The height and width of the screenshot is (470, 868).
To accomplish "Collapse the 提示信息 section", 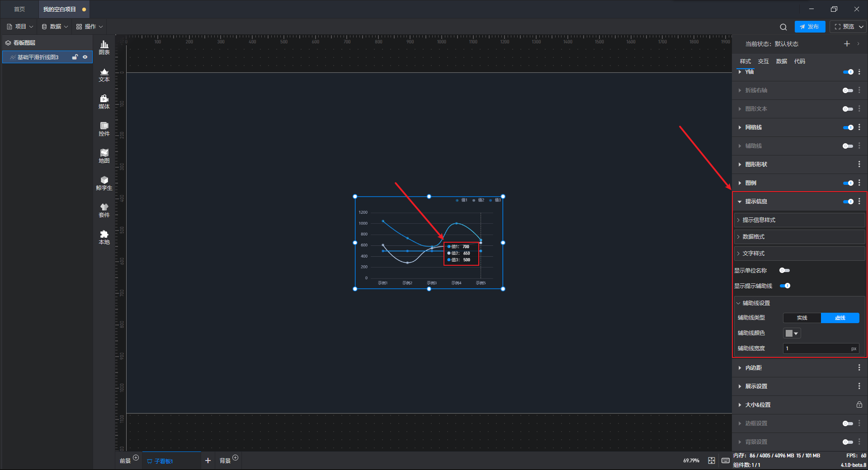I will pyautogui.click(x=740, y=202).
